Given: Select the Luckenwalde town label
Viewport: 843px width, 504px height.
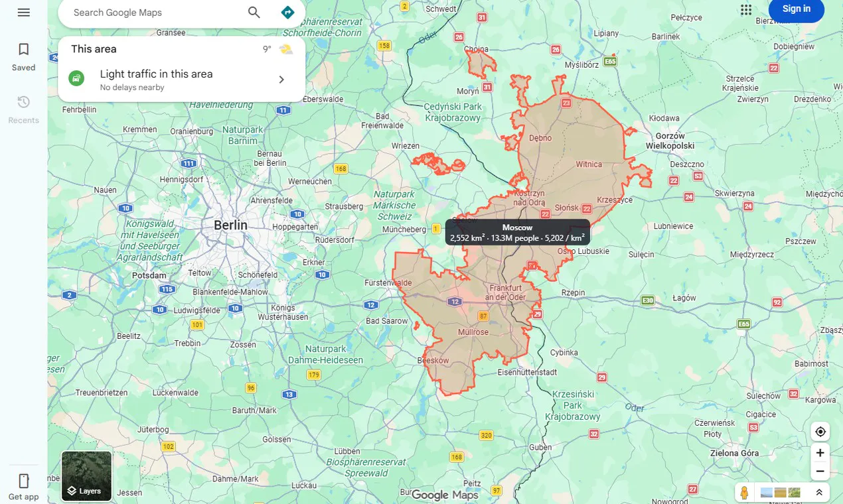Looking at the screenshot, I should point(175,393).
